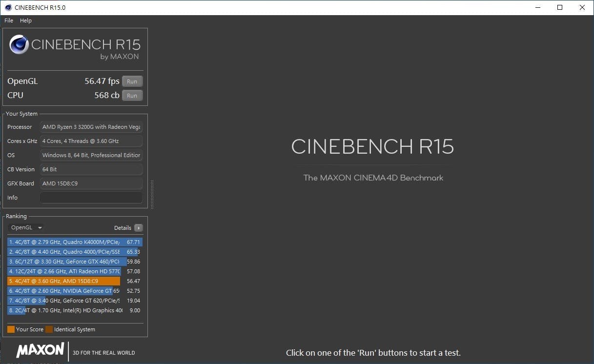Expand the OpenGL ranking dropdown
This screenshot has width=594, height=364.
[x=27, y=227]
